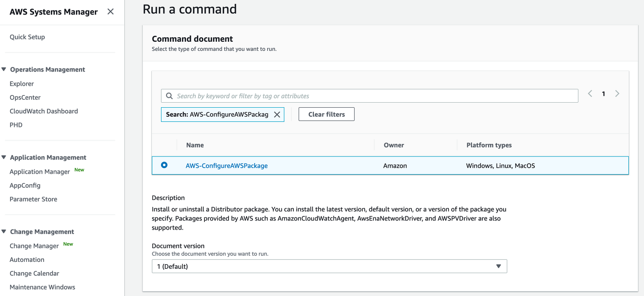Open Change Manager in the sidebar
Screen dimensions: 644x296
pos(34,246)
